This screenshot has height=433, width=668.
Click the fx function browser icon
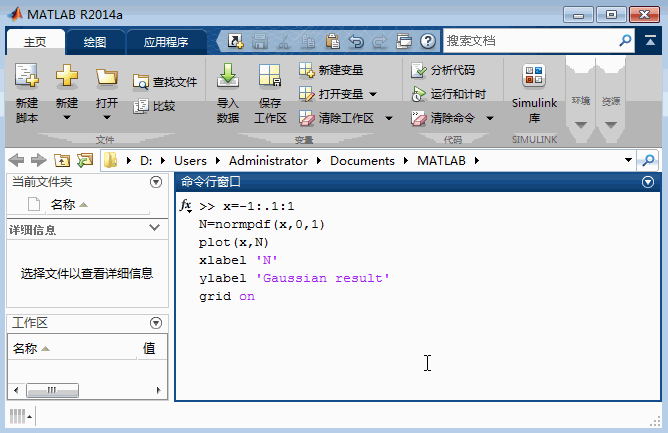186,205
